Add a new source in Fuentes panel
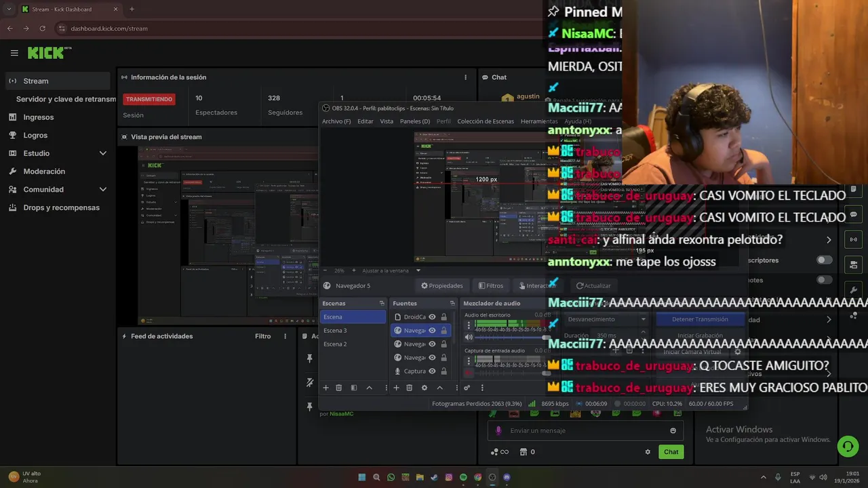The height and width of the screenshot is (488, 868). tap(396, 388)
